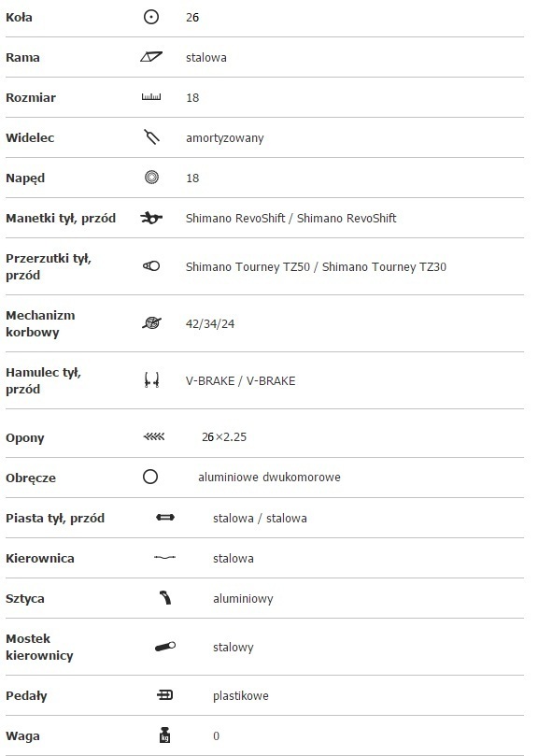The height and width of the screenshot is (756, 538).
Task: Click the hub icon beside Piasta tył, przód
Action: point(165,518)
